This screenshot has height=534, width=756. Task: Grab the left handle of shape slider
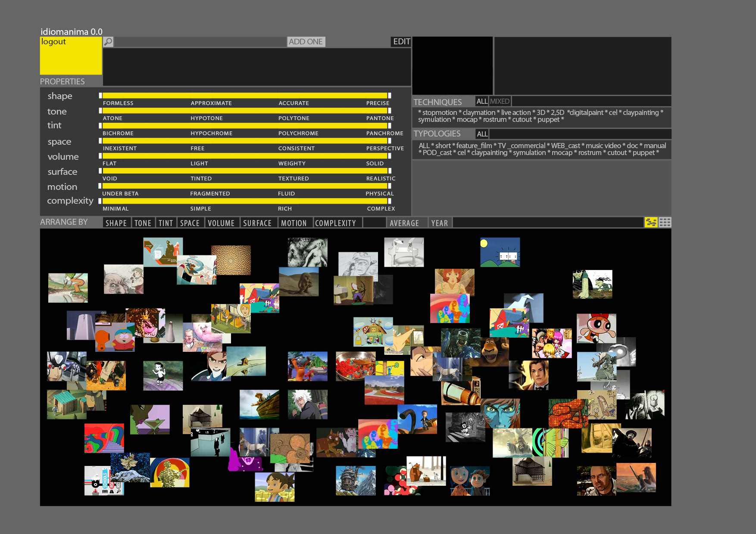coord(100,96)
